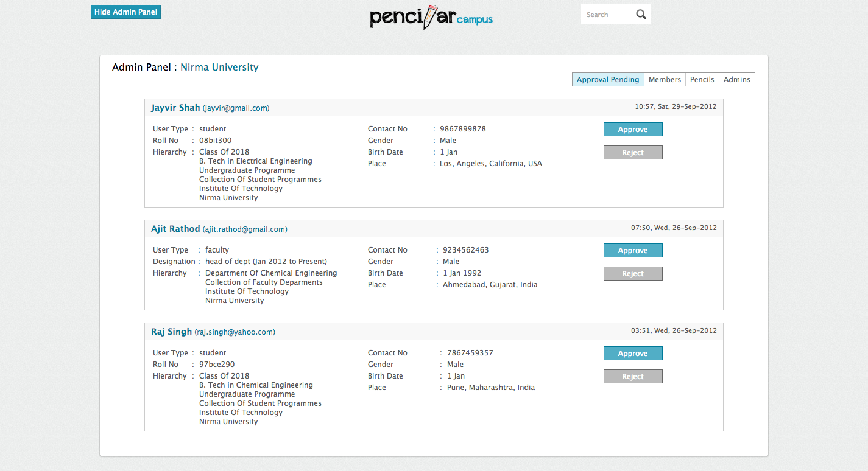Viewport: 868px width, 471px height.
Task: Approve Jayvir Shah's request
Action: [x=632, y=130]
